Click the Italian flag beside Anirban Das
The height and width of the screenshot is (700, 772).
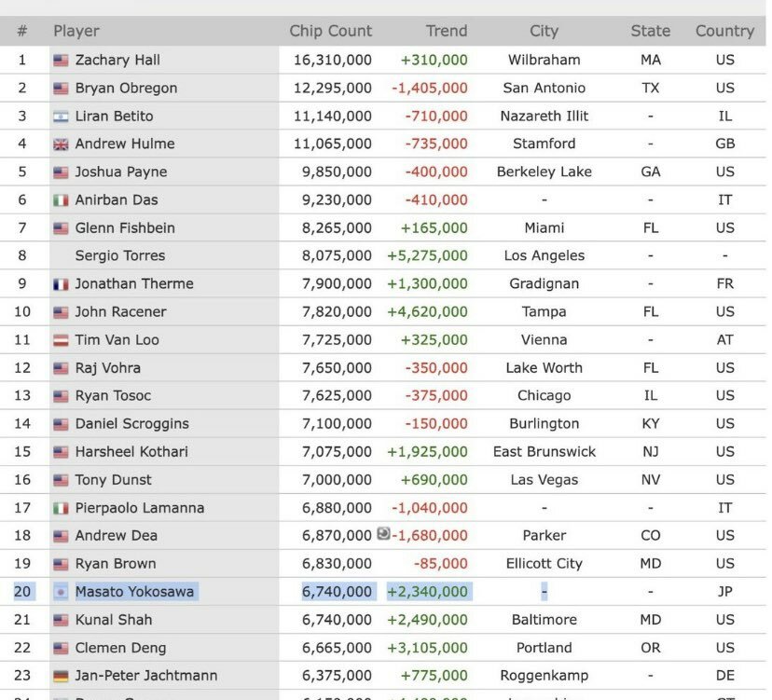click(61, 200)
